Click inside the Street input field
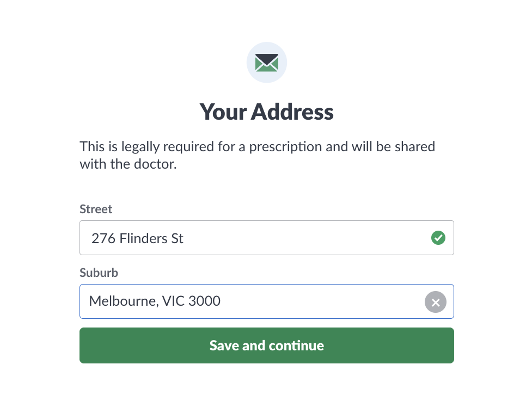Image resolution: width=526 pixels, height=420 pixels. (x=245, y=238)
